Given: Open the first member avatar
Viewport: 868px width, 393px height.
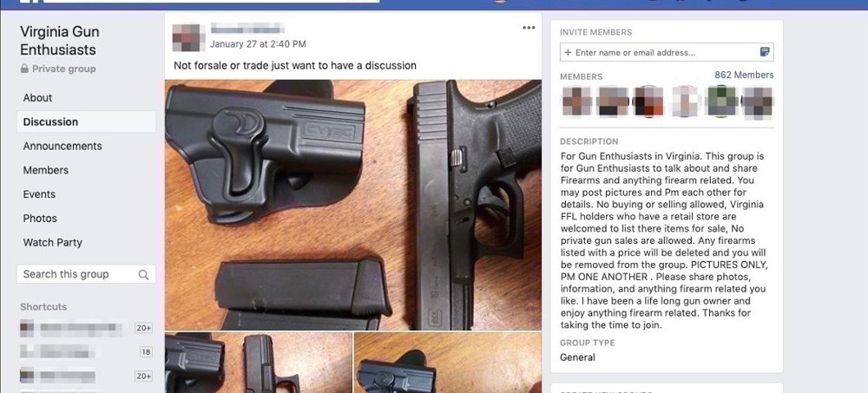Looking at the screenshot, I should point(577,102).
